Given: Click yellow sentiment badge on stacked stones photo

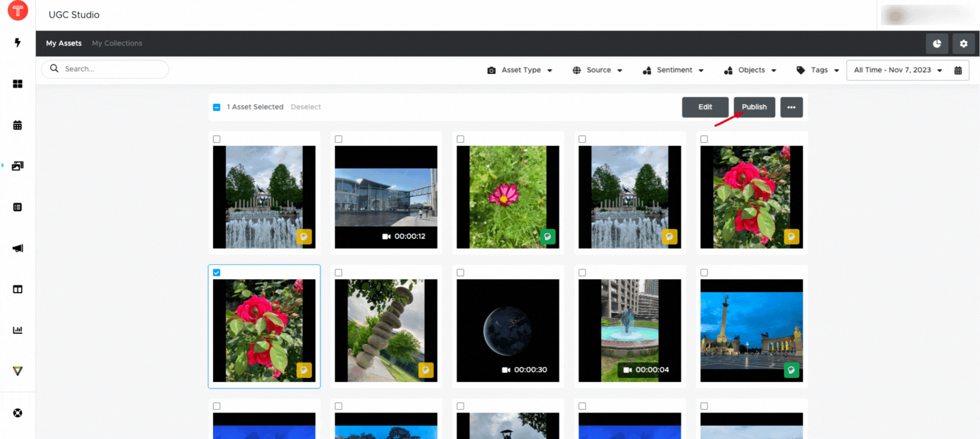Looking at the screenshot, I should 426,370.
